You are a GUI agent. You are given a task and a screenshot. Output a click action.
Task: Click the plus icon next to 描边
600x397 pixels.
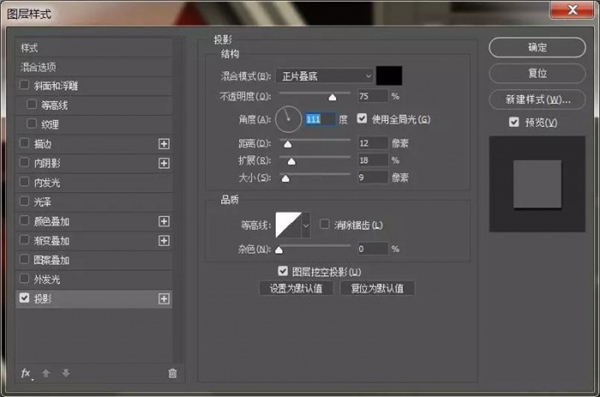[164, 144]
